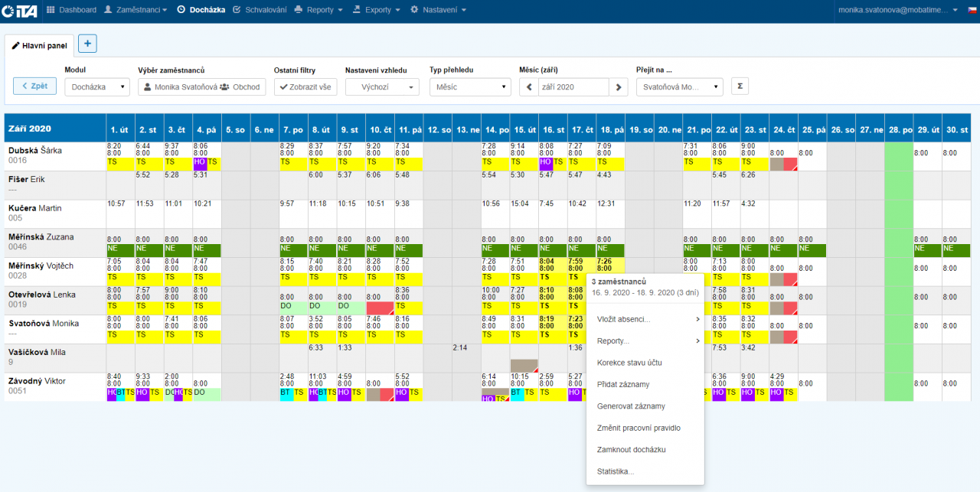Expand the Typ přehledu dropdown

tap(469, 87)
